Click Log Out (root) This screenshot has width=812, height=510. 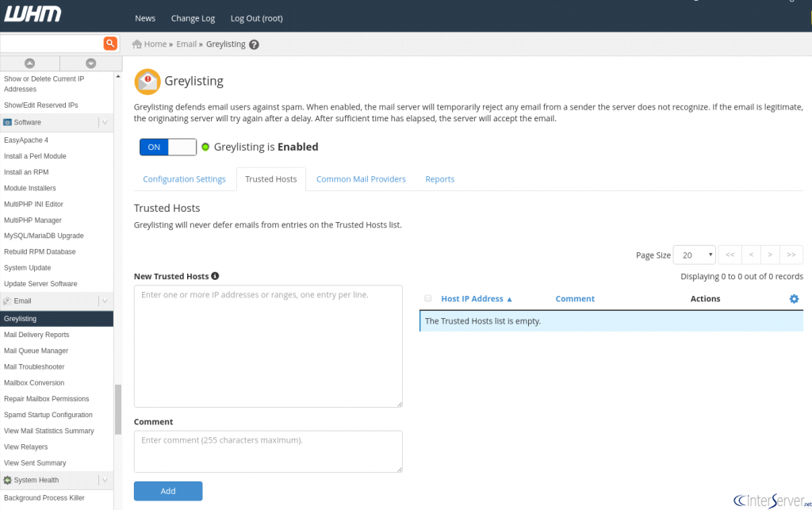(256, 18)
